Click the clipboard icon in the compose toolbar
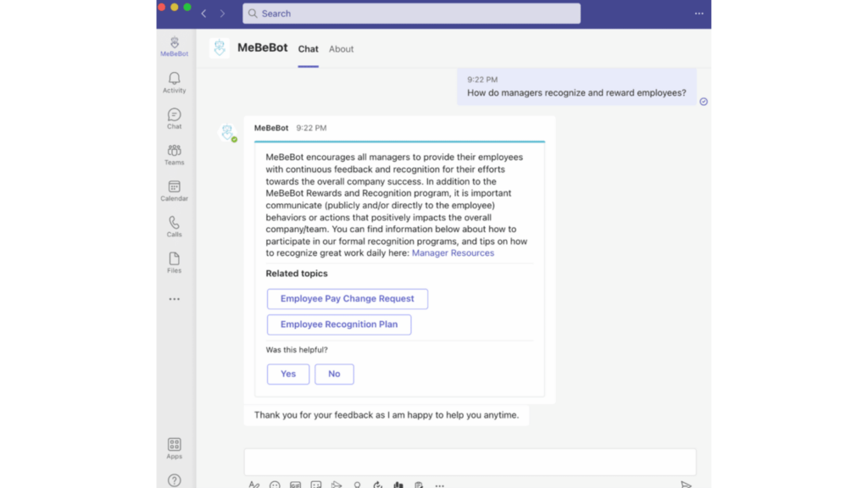The height and width of the screenshot is (488, 868). click(x=419, y=484)
